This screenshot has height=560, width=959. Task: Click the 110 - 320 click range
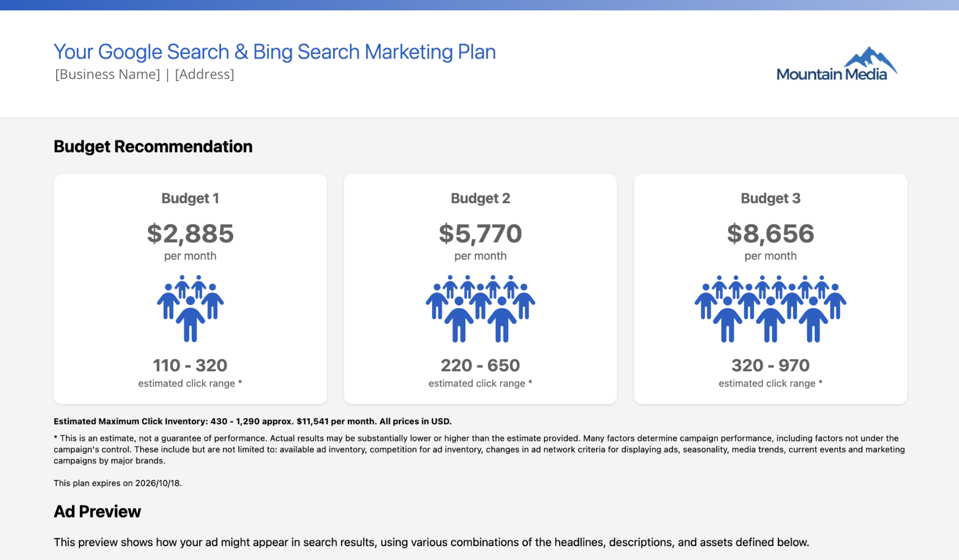coord(190,365)
